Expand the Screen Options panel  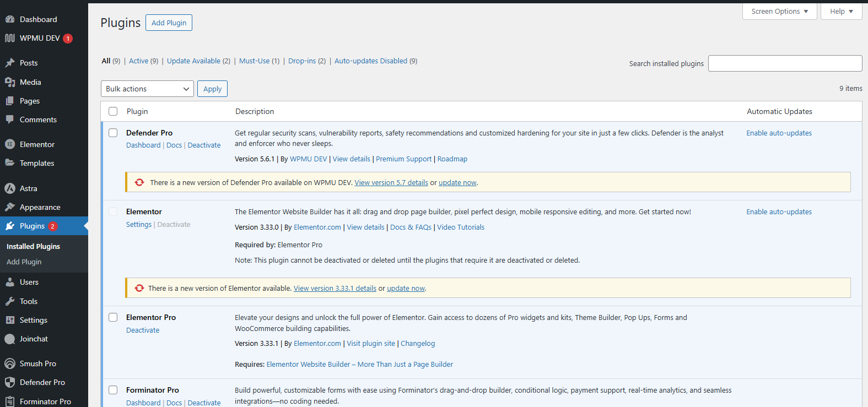point(780,11)
